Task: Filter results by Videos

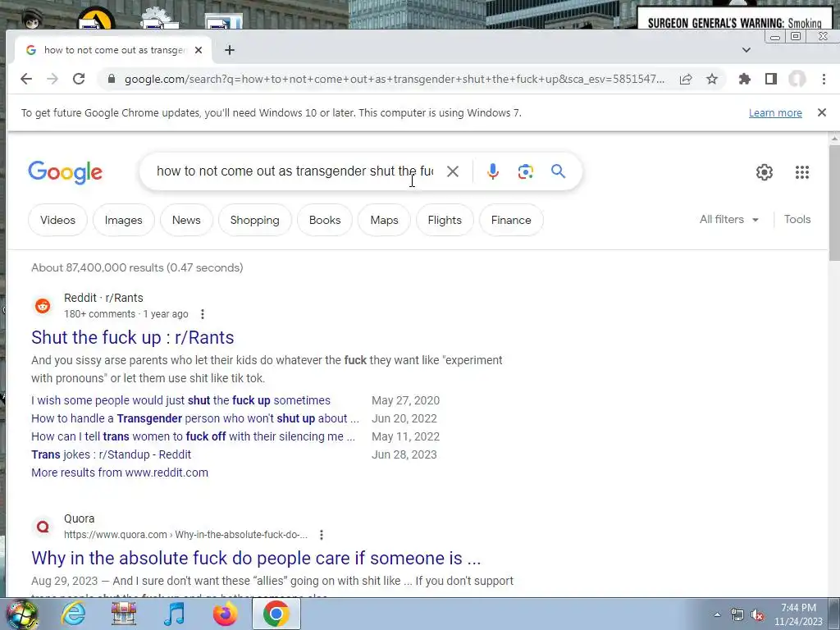Action: 58,220
